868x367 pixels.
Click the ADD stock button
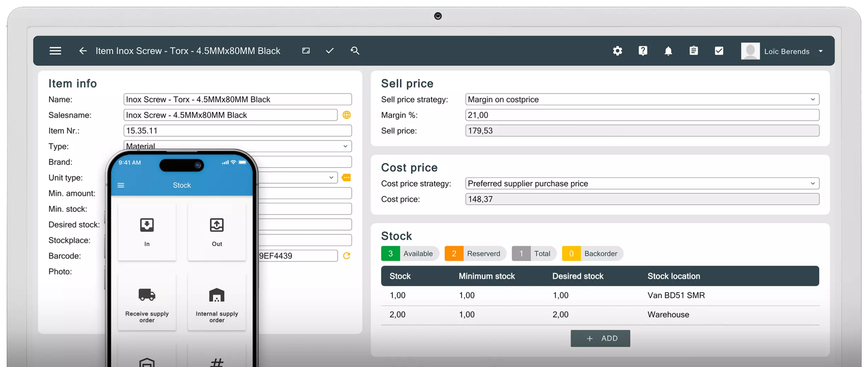click(x=600, y=338)
